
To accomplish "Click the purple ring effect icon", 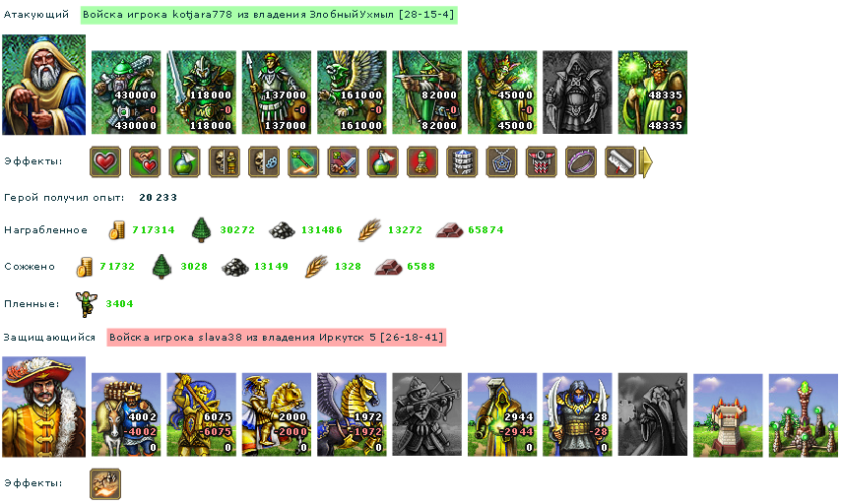I will pyautogui.click(x=581, y=161).
